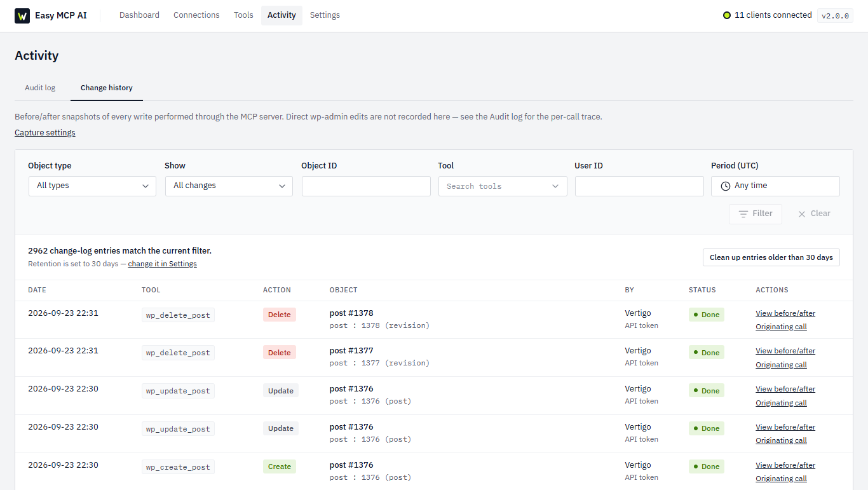View before/after for post #1378
The width and height of the screenshot is (868, 490).
785,313
